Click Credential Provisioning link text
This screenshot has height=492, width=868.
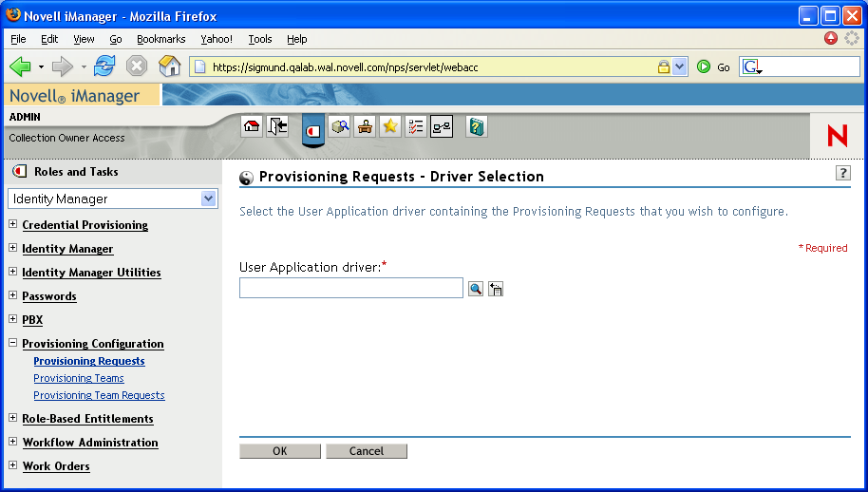[x=85, y=225]
